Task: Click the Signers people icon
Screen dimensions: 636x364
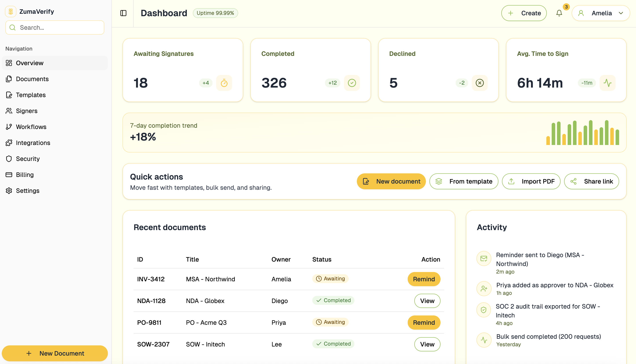Action: coord(9,111)
